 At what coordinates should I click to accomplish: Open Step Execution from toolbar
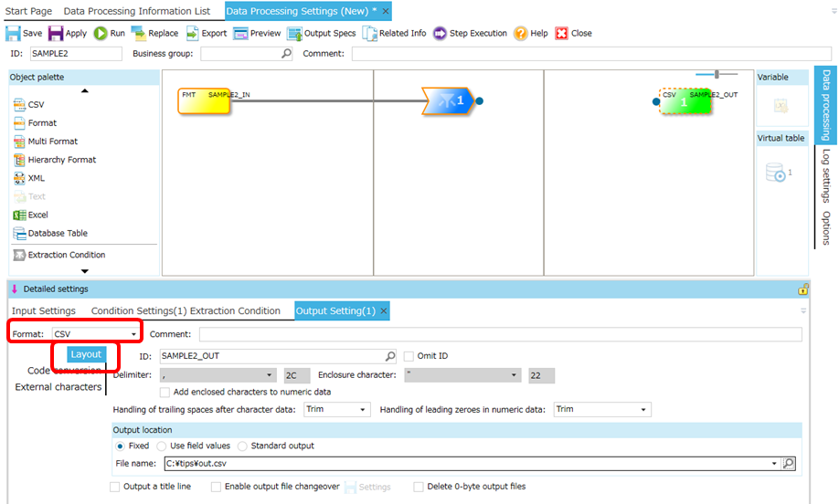coord(440,34)
